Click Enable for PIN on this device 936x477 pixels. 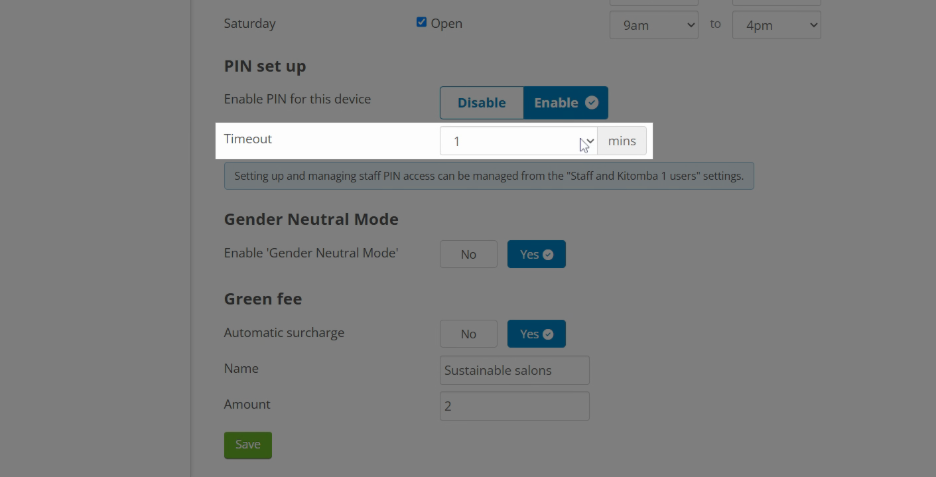coord(565,103)
